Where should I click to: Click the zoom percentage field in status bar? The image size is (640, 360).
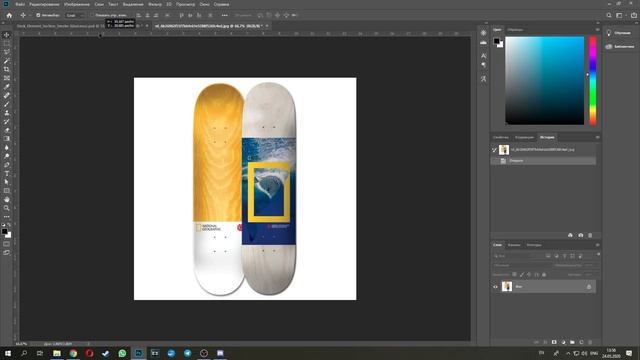click(x=22, y=344)
